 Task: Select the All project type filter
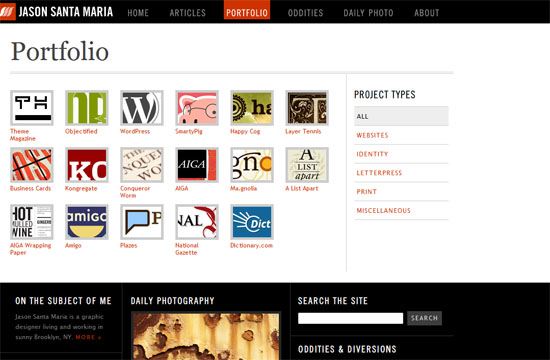pos(401,116)
